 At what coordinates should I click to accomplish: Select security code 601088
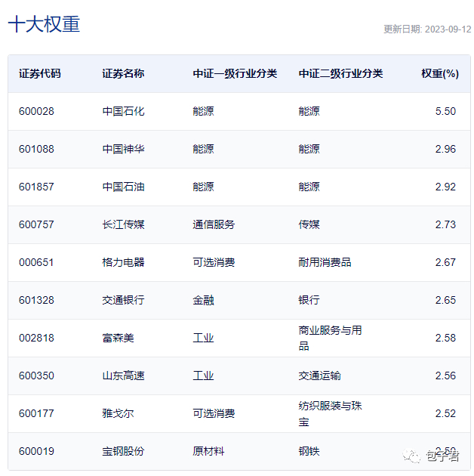click(x=36, y=149)
